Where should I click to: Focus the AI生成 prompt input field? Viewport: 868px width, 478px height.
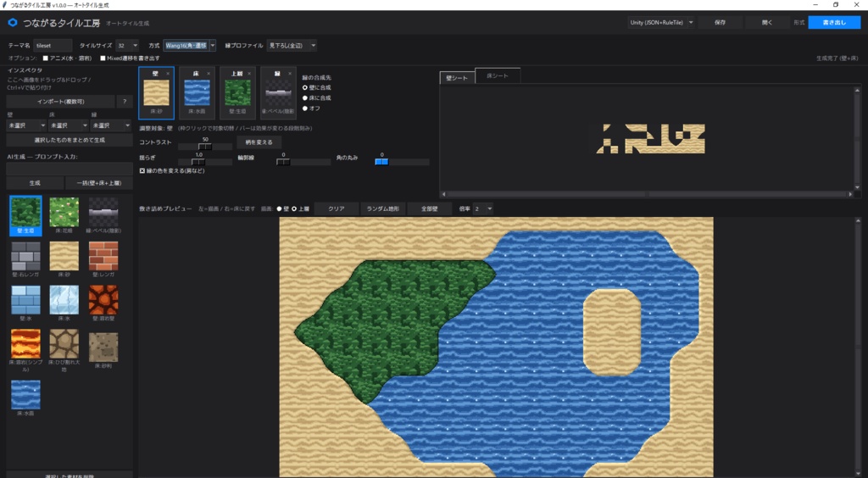click(x=70, y=169)
